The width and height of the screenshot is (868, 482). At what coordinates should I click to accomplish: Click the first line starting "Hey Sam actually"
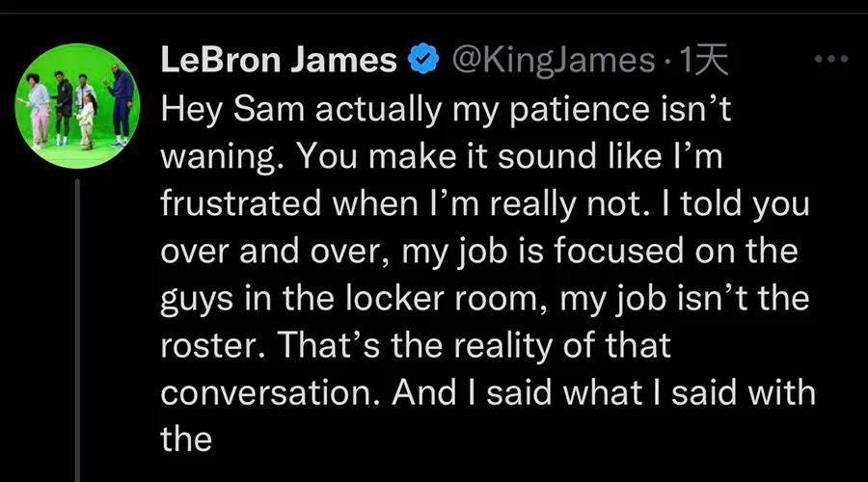pos(446,109)
